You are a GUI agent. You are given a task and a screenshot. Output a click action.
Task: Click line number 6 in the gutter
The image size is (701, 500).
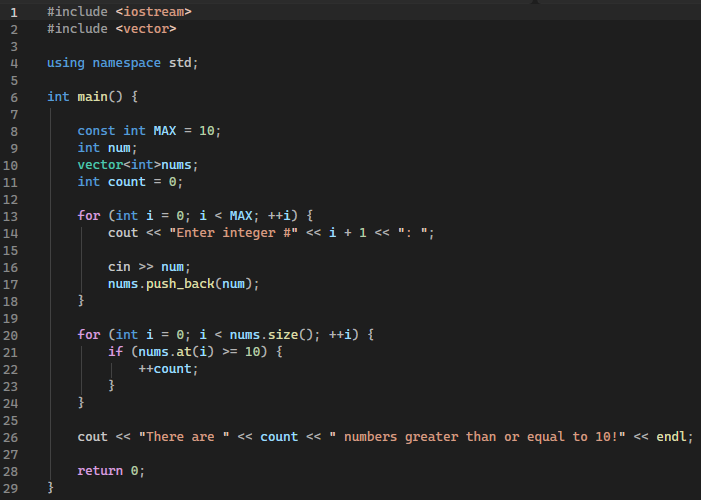pos(14,97)
